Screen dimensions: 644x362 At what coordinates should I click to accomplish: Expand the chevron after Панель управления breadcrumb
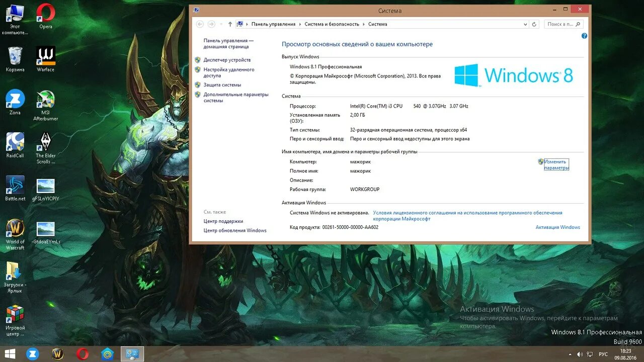(x=300, y=24)
